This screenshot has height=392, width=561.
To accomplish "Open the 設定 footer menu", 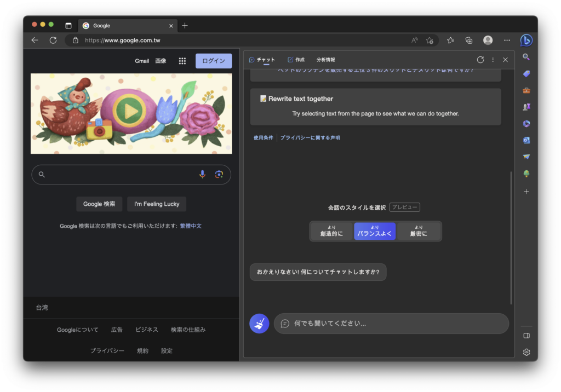I will click(x=167, y=351).
